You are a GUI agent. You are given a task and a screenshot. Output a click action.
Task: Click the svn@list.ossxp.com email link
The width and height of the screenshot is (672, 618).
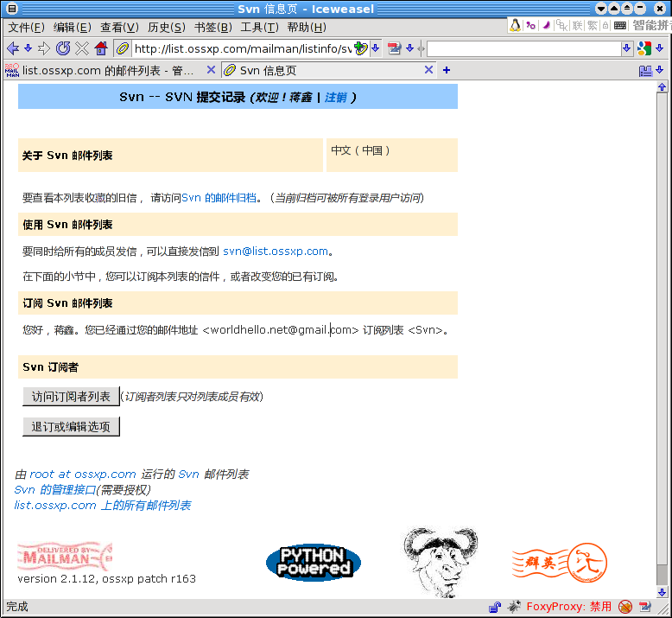point(276,252)
